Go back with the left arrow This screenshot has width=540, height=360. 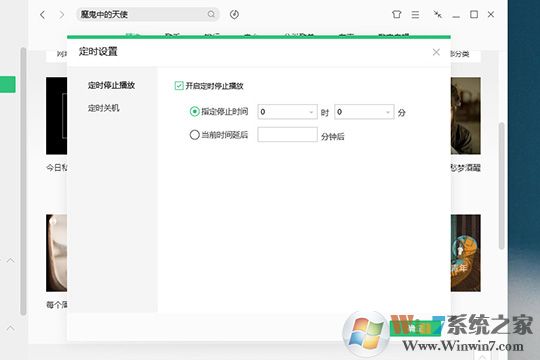click(x=42, y=14)
